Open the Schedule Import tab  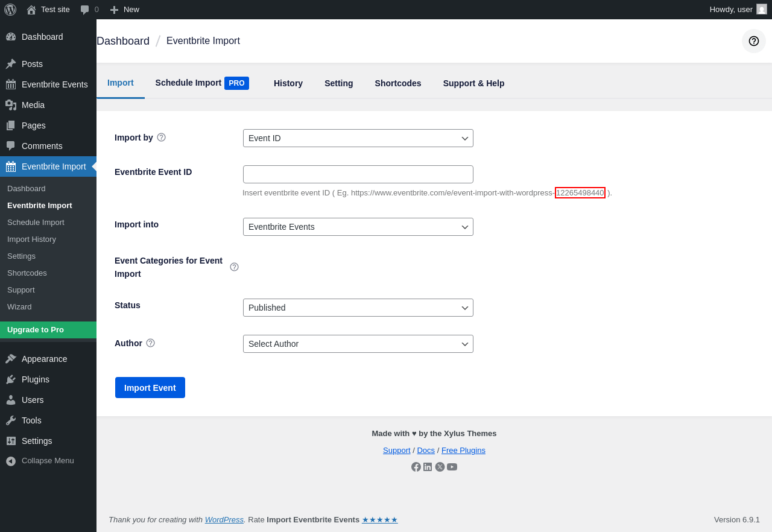(202, 83)
